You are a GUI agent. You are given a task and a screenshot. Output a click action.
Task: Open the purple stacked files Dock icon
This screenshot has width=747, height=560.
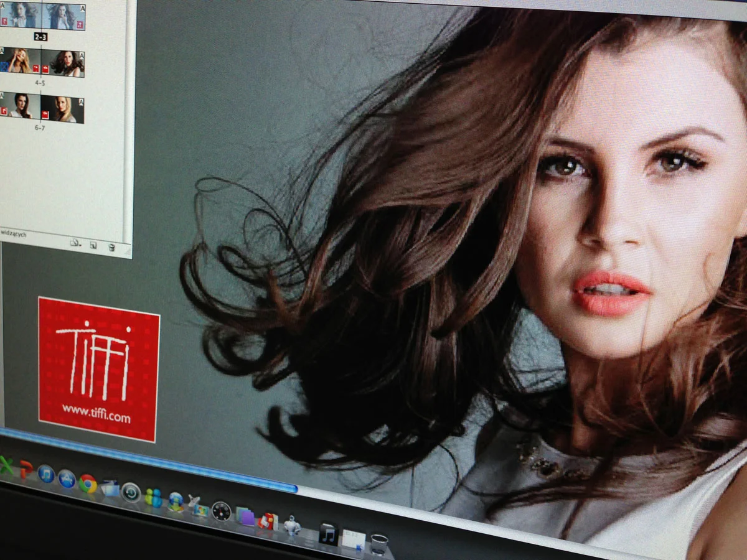point(245,516)
